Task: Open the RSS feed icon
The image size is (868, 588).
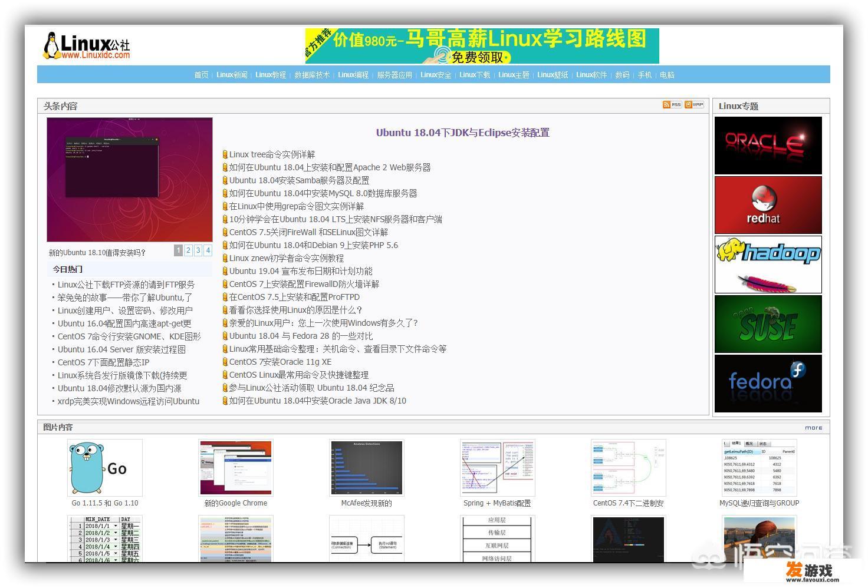Action: [x=672, y=105]
